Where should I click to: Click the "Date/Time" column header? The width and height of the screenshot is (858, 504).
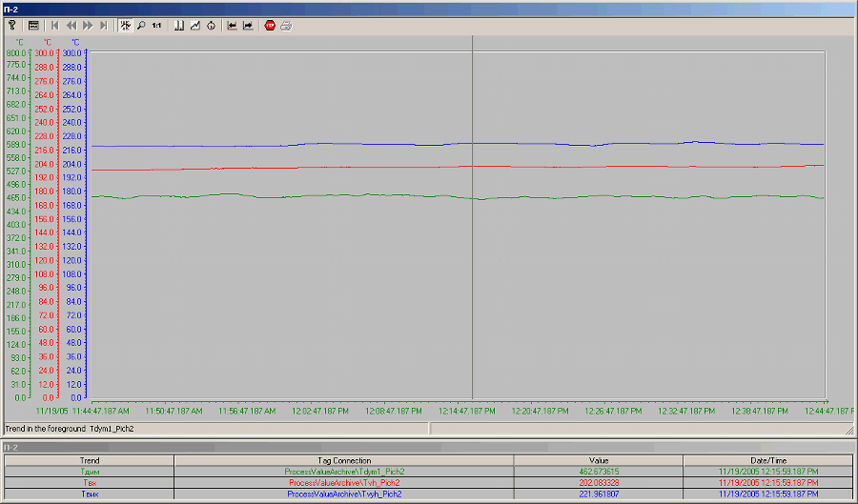point(766,460)
